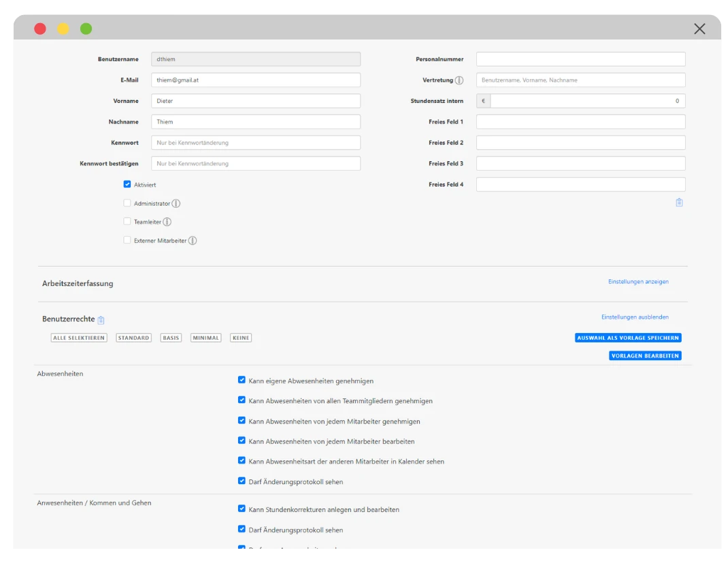
Task: Select the MINIMAL rights preset
Action: 206,338
